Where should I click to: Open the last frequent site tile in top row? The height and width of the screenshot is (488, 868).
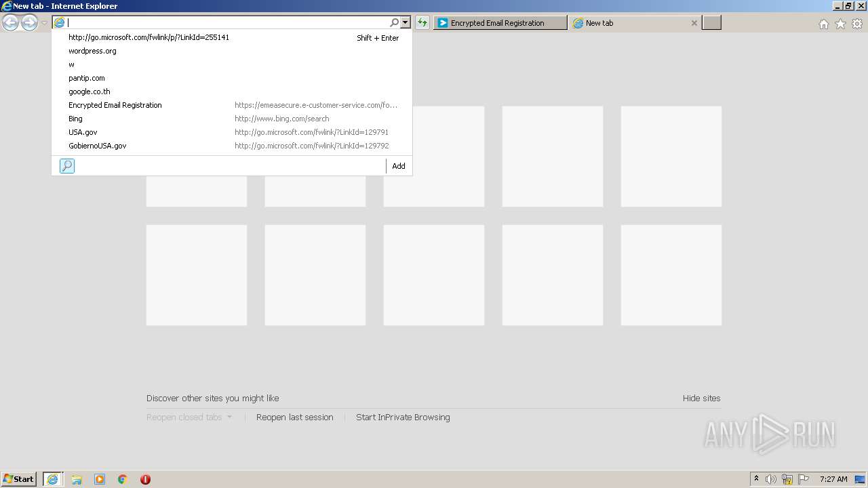[x=671, y=157]
